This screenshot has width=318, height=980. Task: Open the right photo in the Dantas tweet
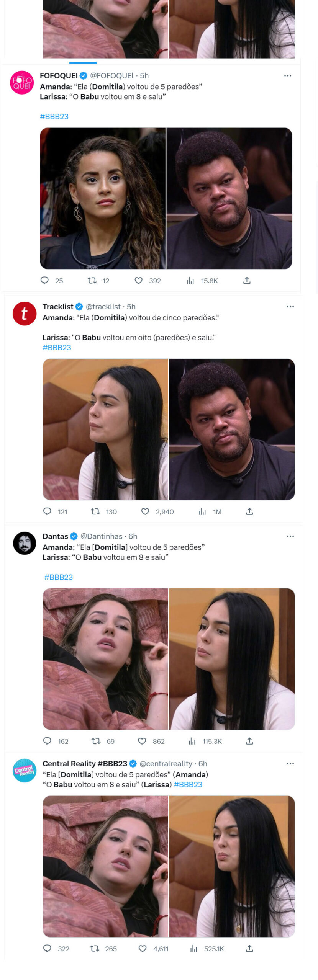232,659
